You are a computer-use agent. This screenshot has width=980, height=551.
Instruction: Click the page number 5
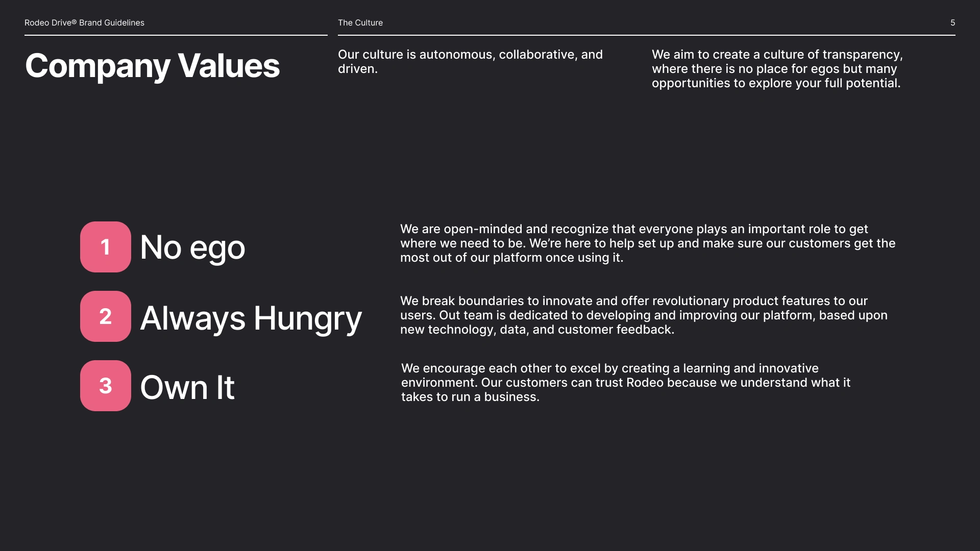[x=952, y=22]
